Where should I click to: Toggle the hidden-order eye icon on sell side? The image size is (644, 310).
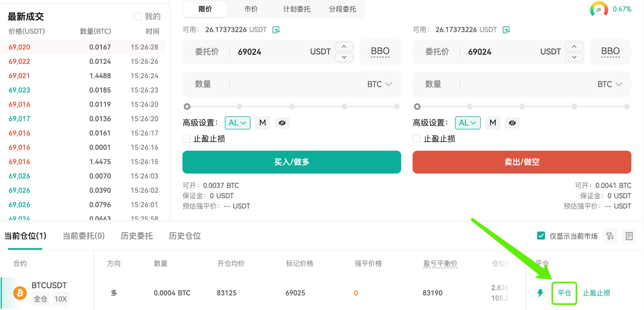(x=512, y=123)
